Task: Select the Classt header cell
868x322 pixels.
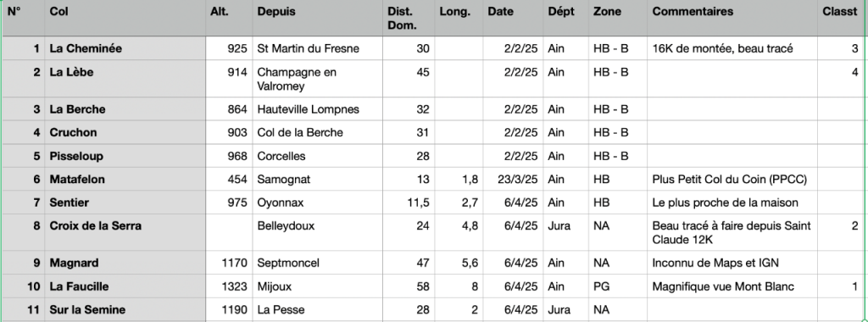Action: pyautogui.click(x=840, y=19)
